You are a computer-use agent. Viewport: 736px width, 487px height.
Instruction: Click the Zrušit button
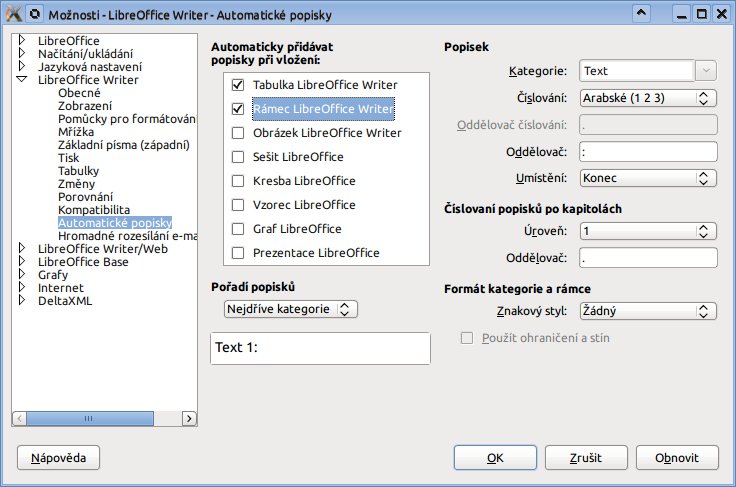point(586,457)
